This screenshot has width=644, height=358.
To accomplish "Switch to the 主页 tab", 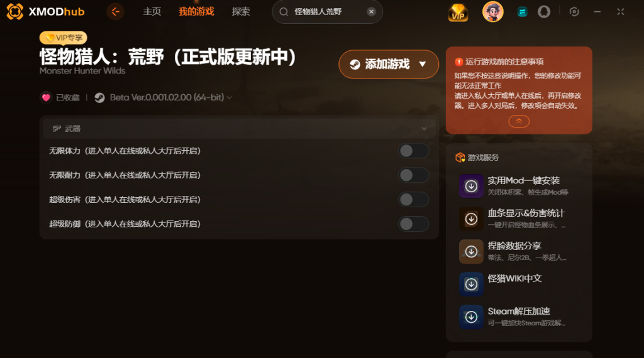I will click(152, 11).
